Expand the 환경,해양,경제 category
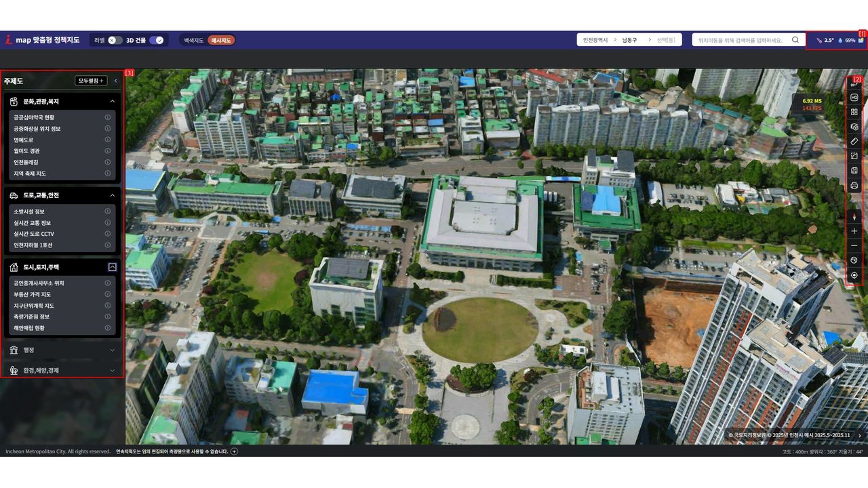 tap(61, 370)
